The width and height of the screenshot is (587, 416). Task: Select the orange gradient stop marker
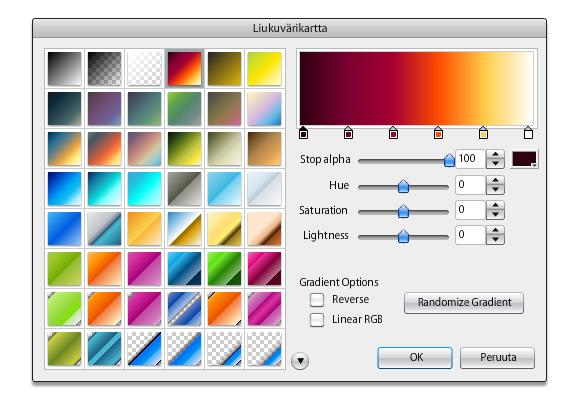click(x=438, y=133)
